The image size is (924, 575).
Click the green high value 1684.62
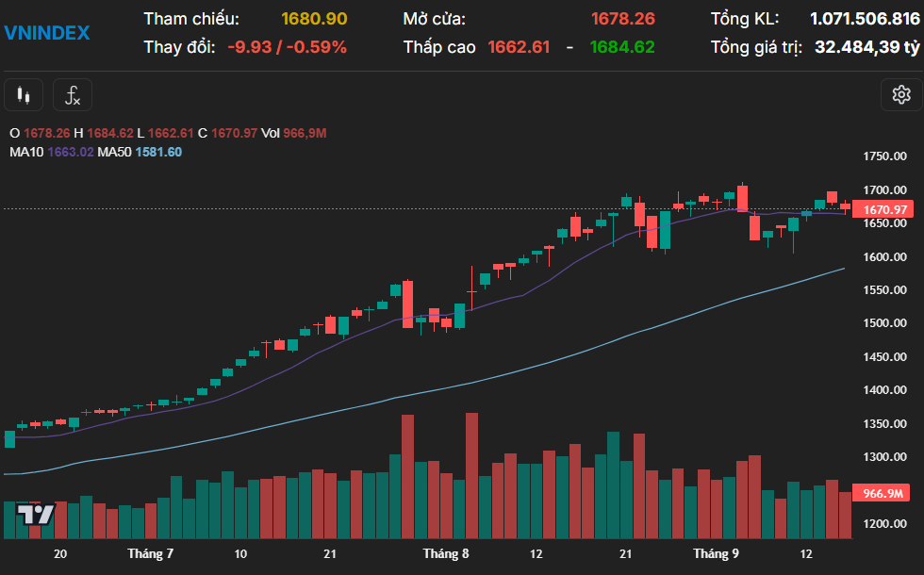point(622,47)
